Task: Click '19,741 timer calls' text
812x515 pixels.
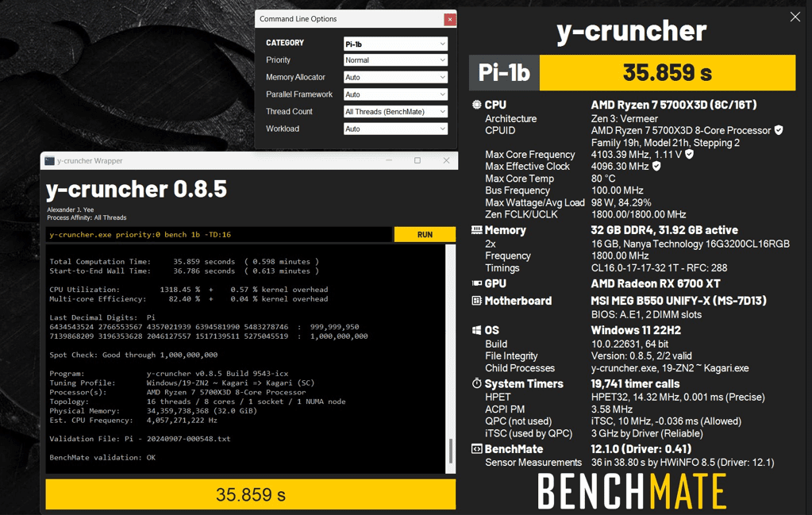Action: point(636,383)
